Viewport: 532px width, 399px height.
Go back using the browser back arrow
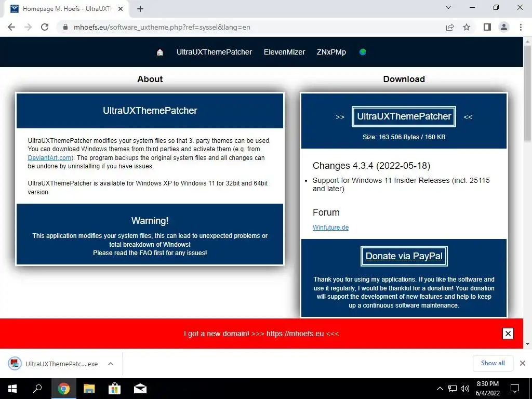(x=11, y=27)
